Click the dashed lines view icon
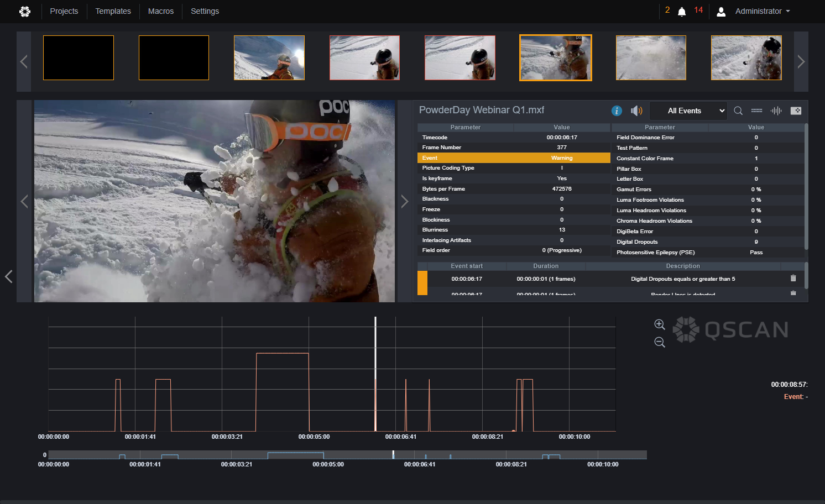825x504 pixels. pos(757,111)
